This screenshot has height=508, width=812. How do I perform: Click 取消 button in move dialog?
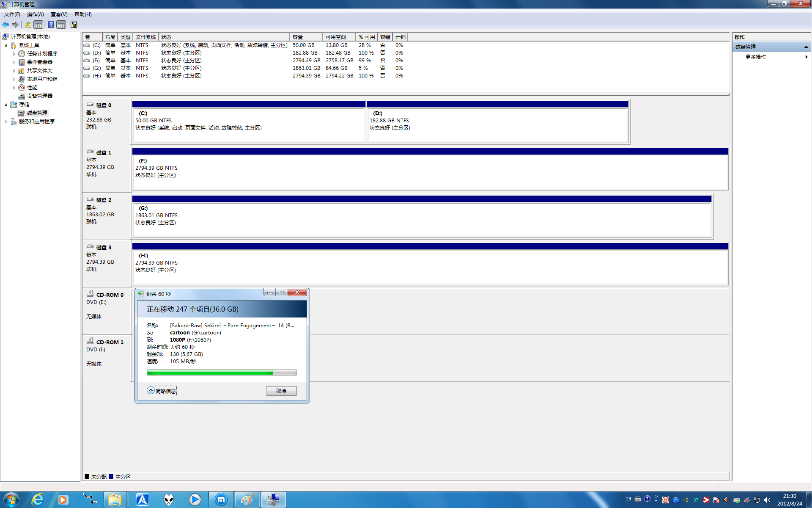point(281,391)
